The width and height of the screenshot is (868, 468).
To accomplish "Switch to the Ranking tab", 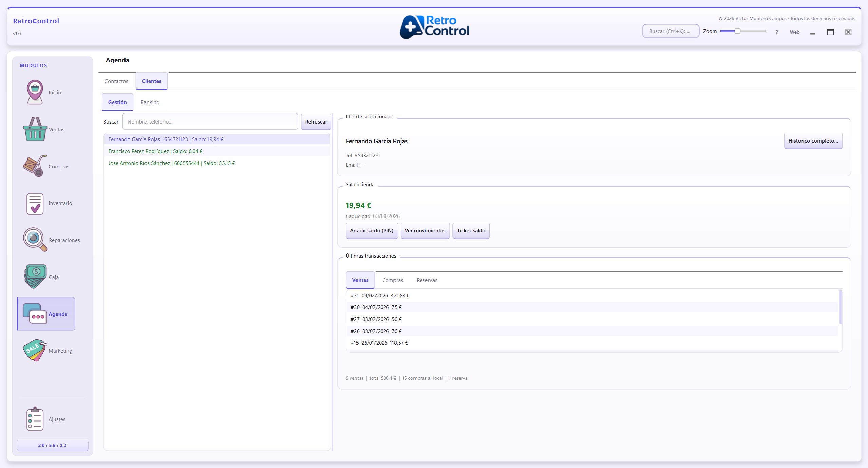I will pos(150,102).
